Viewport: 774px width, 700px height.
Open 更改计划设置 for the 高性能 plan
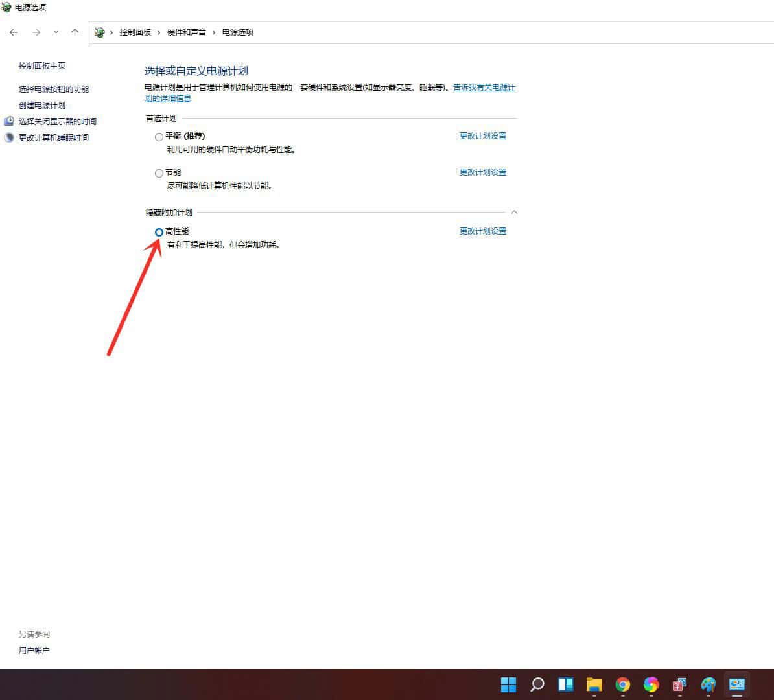(x=482, y=231)
